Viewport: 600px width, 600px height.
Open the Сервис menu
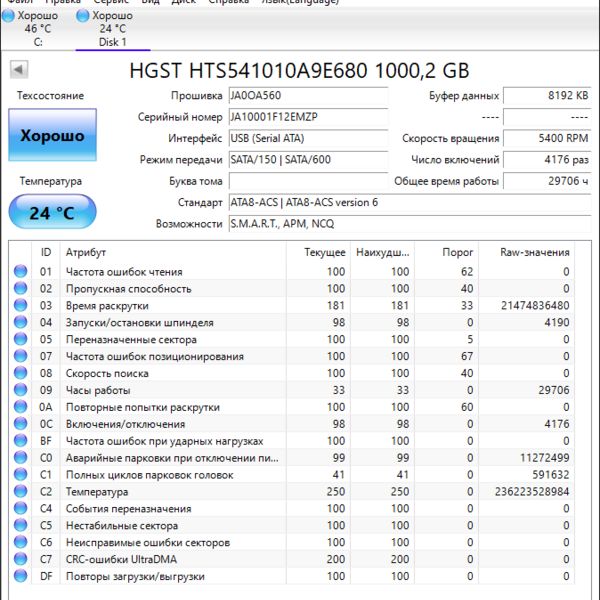[x=111, y=2]
